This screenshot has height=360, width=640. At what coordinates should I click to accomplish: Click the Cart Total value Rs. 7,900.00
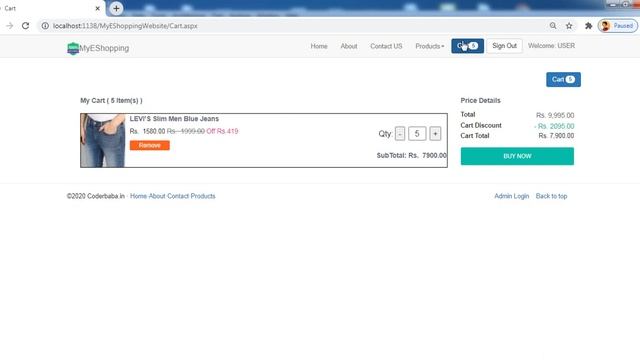coord(556,136)
